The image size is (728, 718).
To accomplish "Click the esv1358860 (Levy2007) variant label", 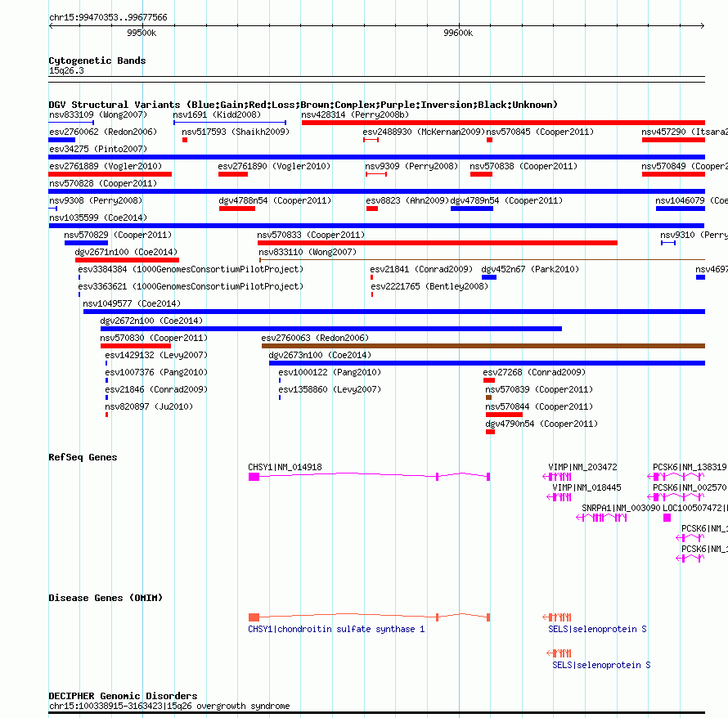I will coord(330,389).
